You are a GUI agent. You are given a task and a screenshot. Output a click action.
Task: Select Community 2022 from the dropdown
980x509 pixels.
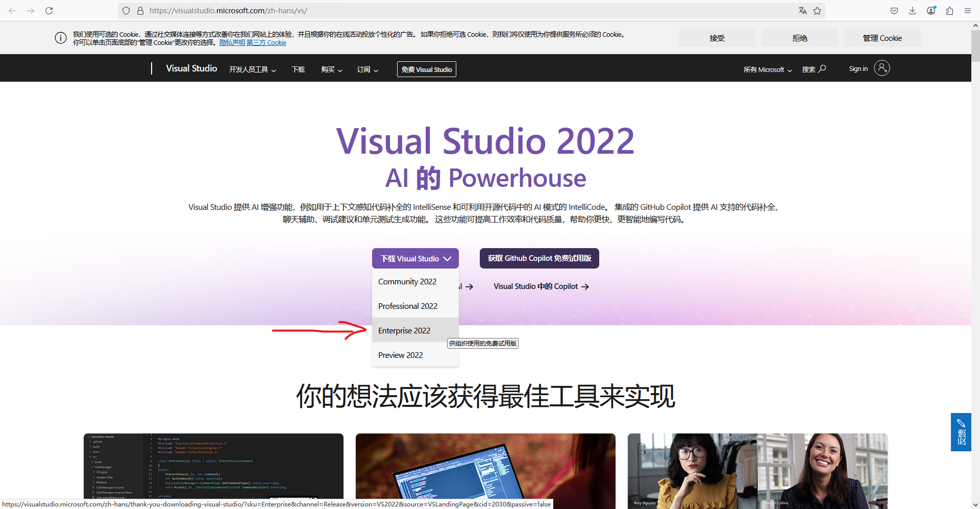[x=415, y=282]
